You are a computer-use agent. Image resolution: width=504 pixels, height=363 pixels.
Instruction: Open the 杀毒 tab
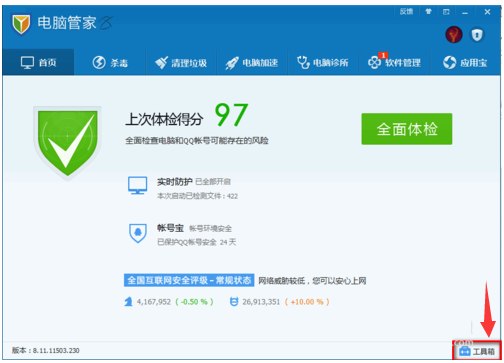(110, 62)
